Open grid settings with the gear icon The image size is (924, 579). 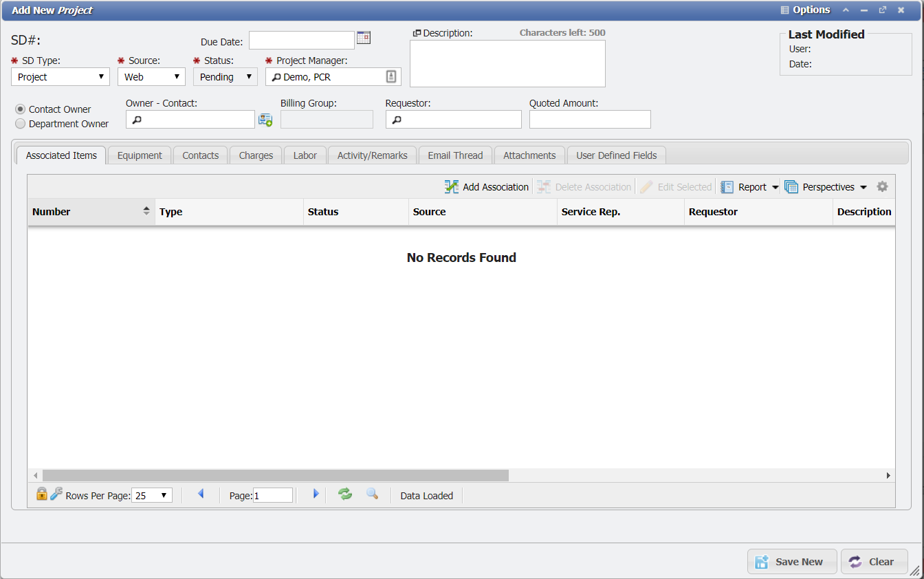(x=883, y=186)
